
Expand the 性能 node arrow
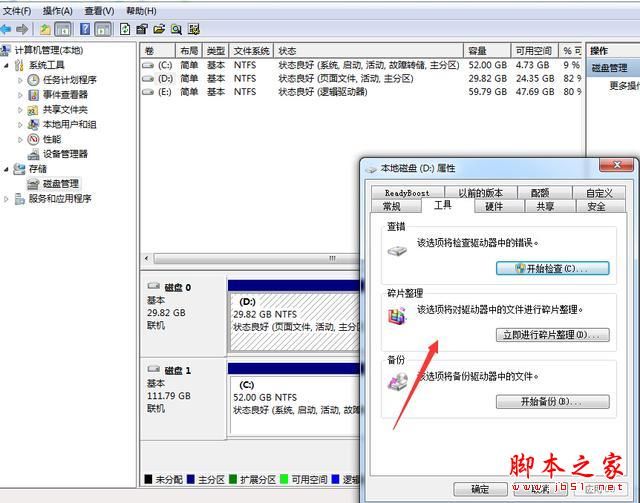coord(20,140)
